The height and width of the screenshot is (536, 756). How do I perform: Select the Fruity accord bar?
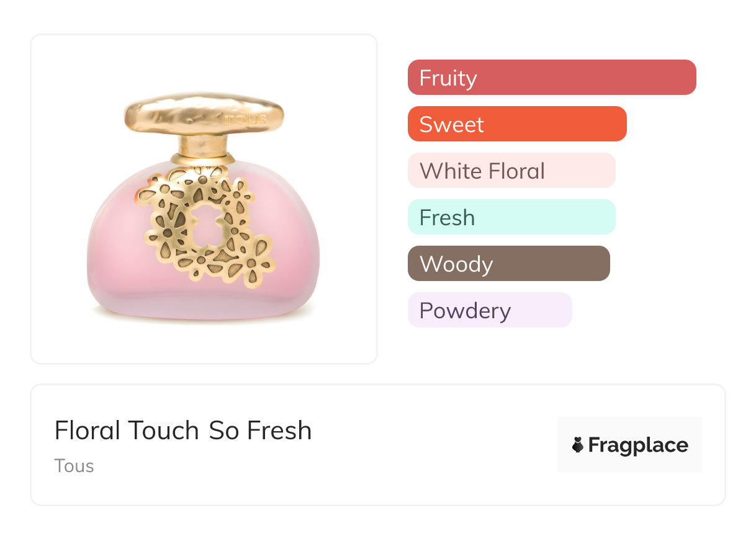pyautogui.click(x=552, y=78)
